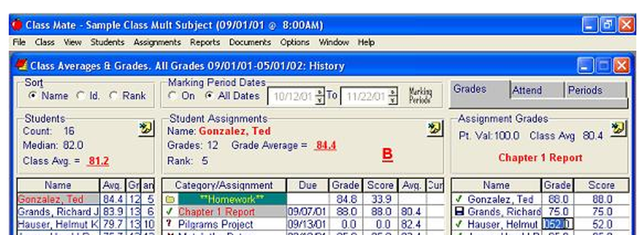Click the Score column header in Assignment Grades

point(601,185)
